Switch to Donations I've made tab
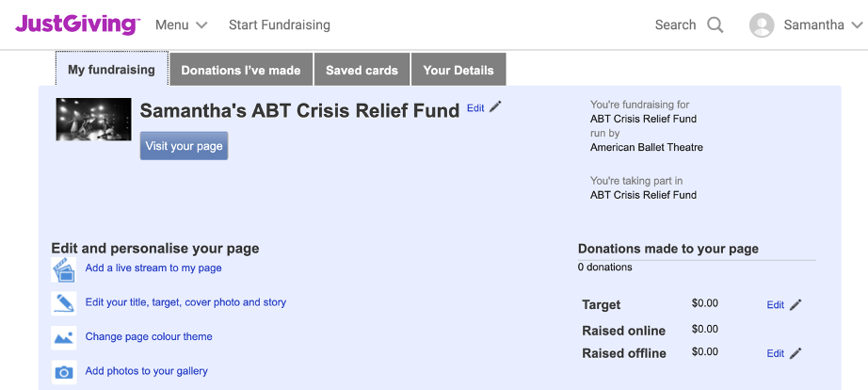 (x=241, y=70)
